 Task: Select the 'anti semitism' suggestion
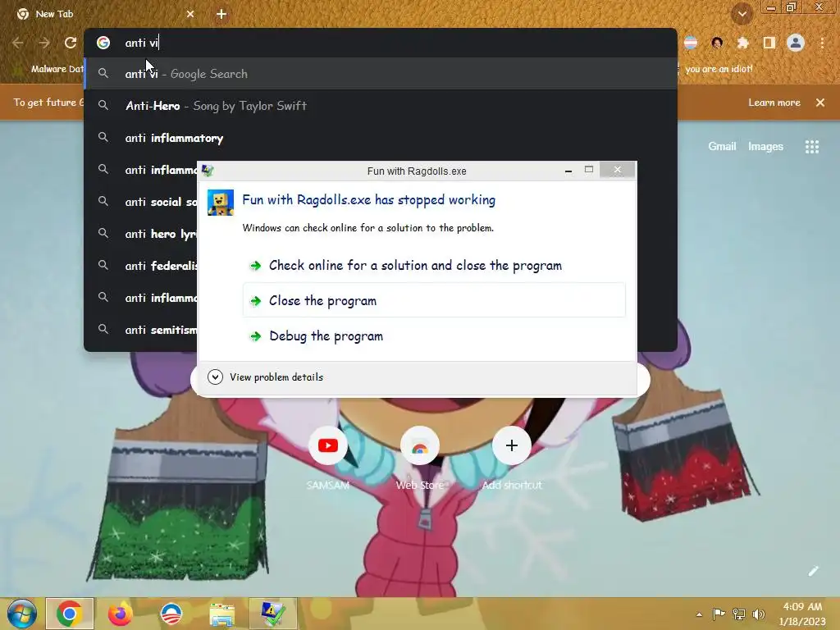141,330
